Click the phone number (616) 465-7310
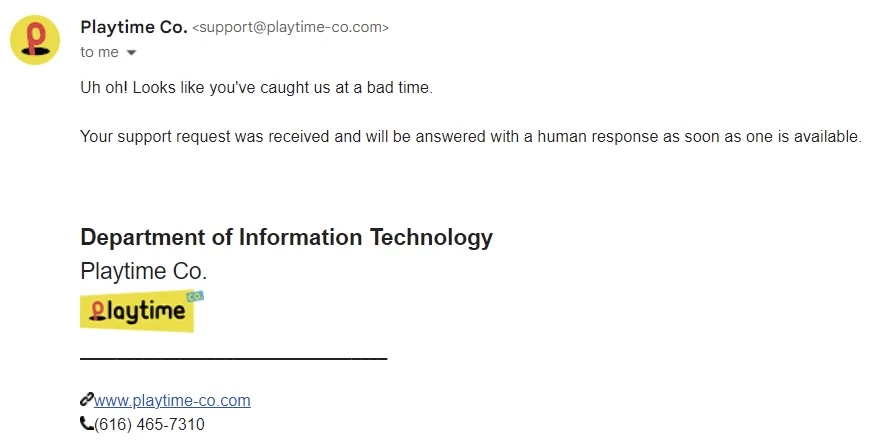Image resolution: width=887 pixels, height=448 pixels. point(149,425)
